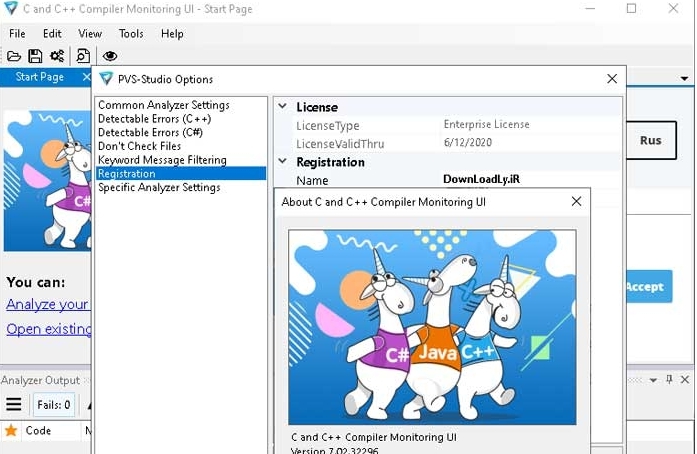Click the PVS-Studio logo in the main title bar

click(x=10, y=8)
